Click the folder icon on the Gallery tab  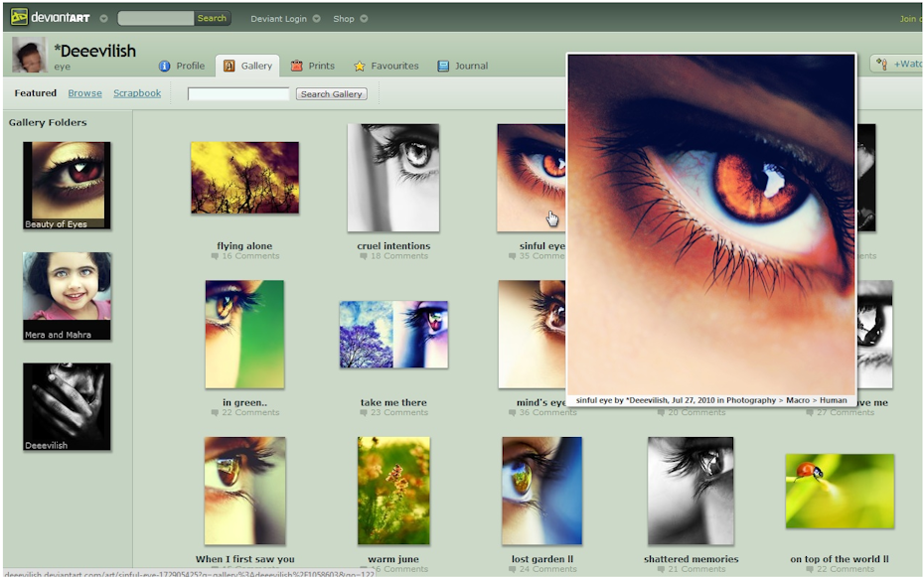230,66
